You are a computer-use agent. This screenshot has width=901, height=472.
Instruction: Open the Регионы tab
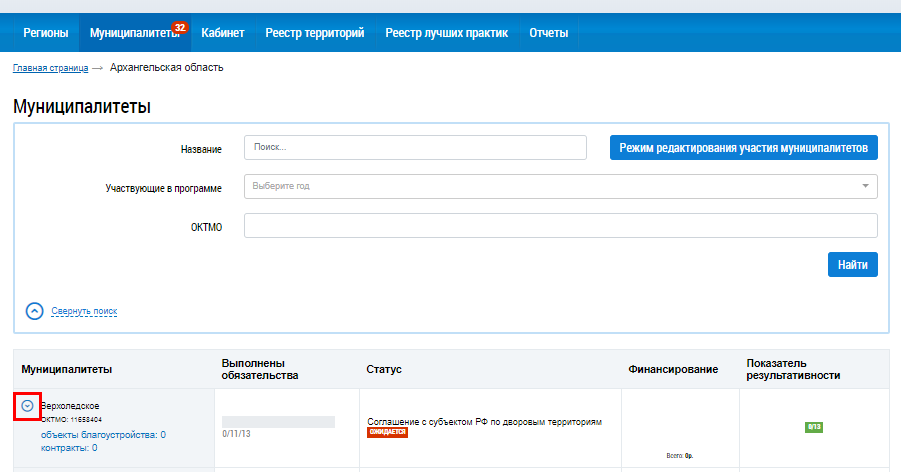(x=46, y=33)
